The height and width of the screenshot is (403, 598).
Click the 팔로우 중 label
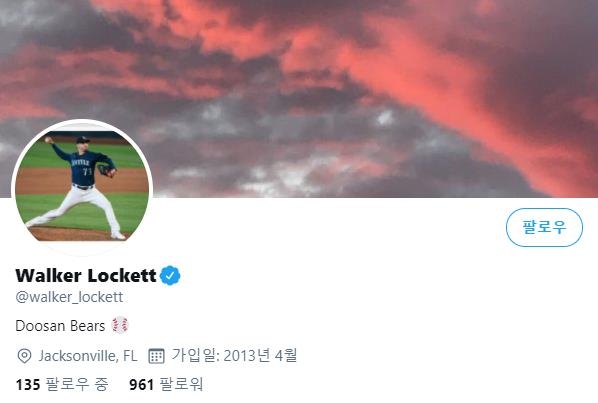click(x=77, y=384)
